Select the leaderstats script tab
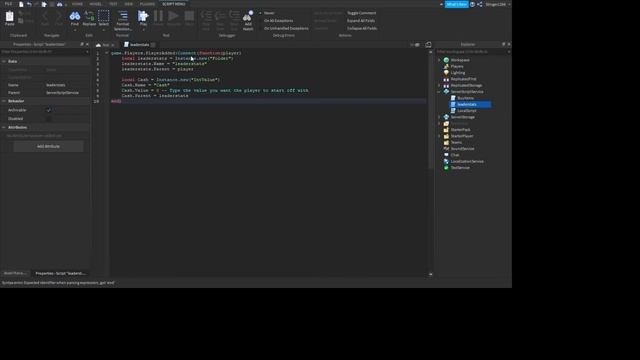This screenshot has height=360, width=640. coord(139,44)
